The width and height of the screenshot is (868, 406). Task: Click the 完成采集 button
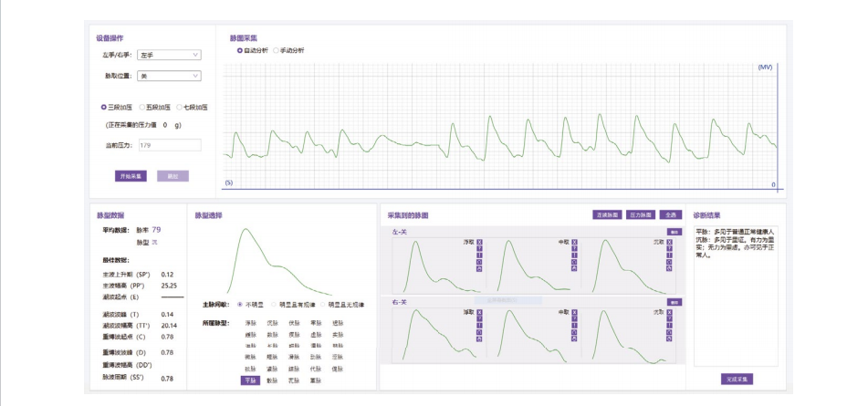coord(737,379)
